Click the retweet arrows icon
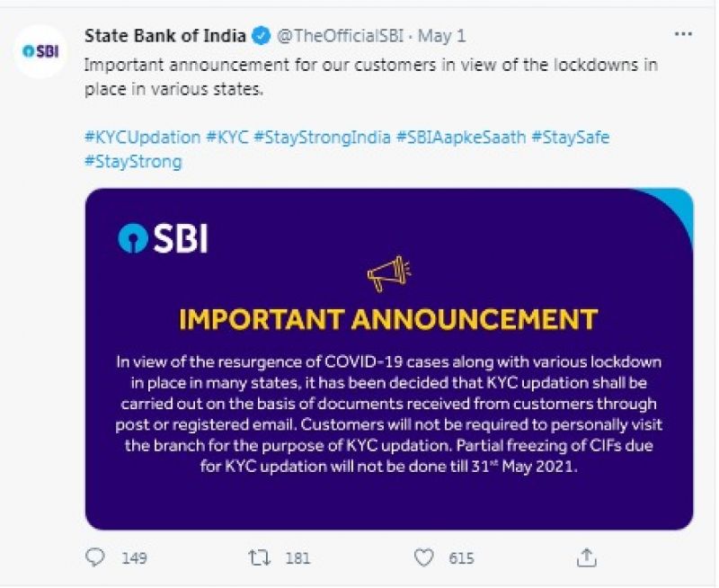The width and height of the screenshot is (719, 588). point(259,557)
